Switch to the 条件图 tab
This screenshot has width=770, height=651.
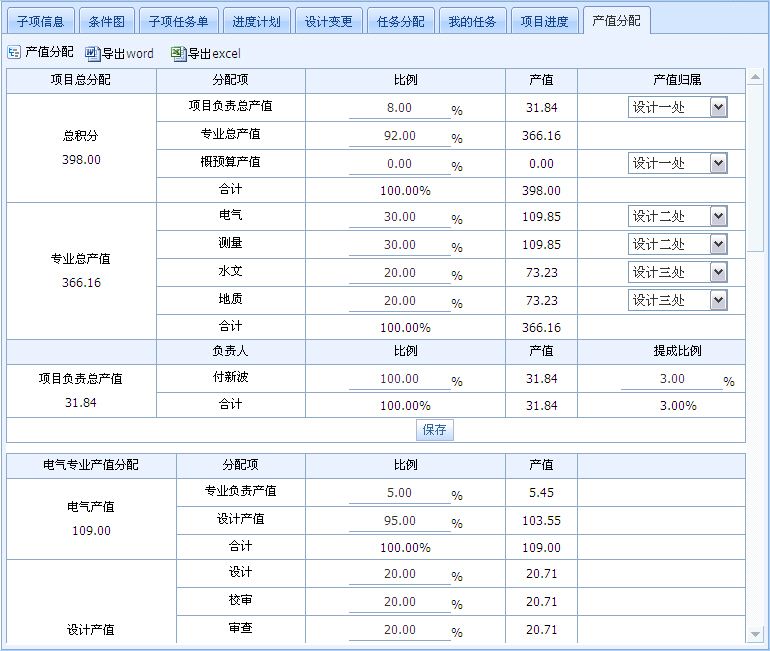click(x=107, y=21)
